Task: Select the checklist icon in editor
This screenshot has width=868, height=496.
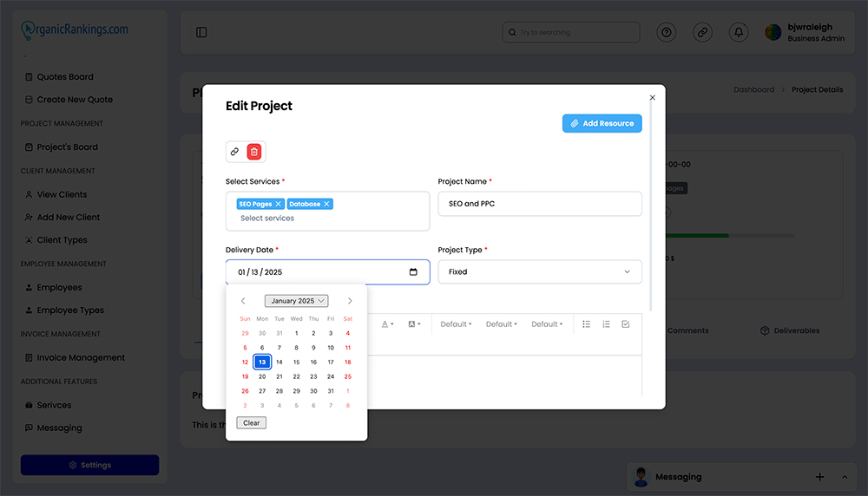Action: [626, 324]
